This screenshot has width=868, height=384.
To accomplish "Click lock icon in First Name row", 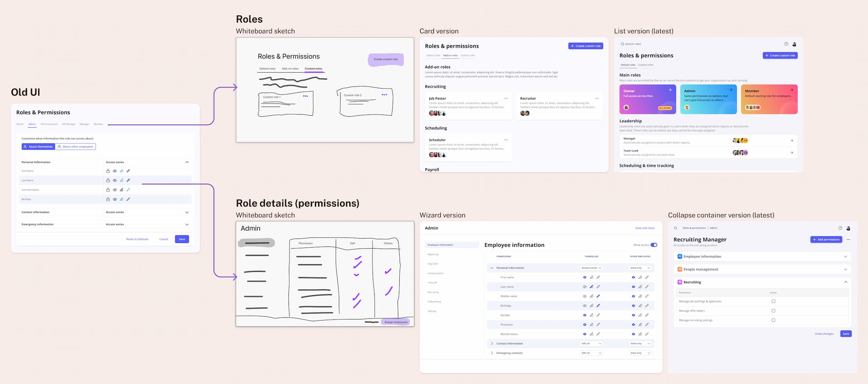I will [x=108, y=171].
